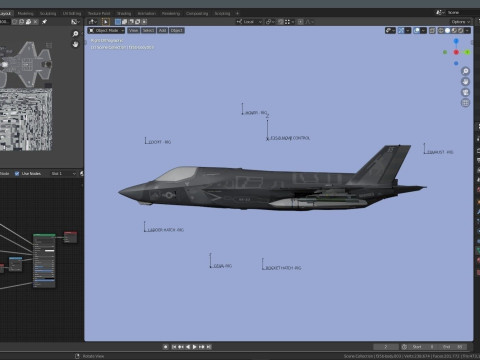Open the object visibility and selectability dropdown
Screen dimensions: 480x360
pyautogui.click(x=390, y=30)
